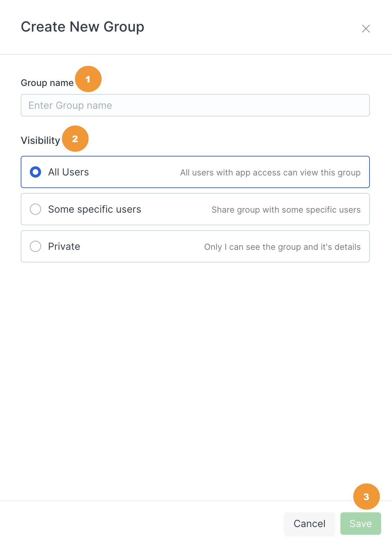Screen dimensions: 392x546
Task: Select the All Users radio button
Action: [x=35, y=172]
